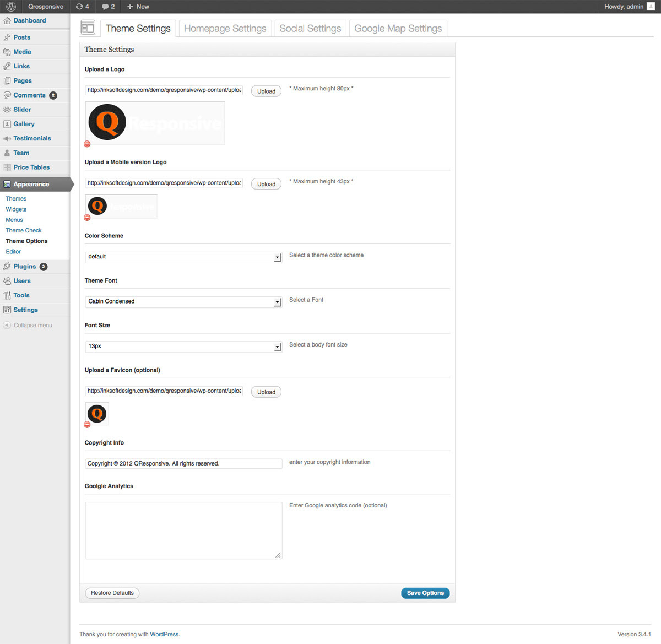Click Upload button for the main logo
This screenshot has height=644, width=661.
(x=266, y=91)
